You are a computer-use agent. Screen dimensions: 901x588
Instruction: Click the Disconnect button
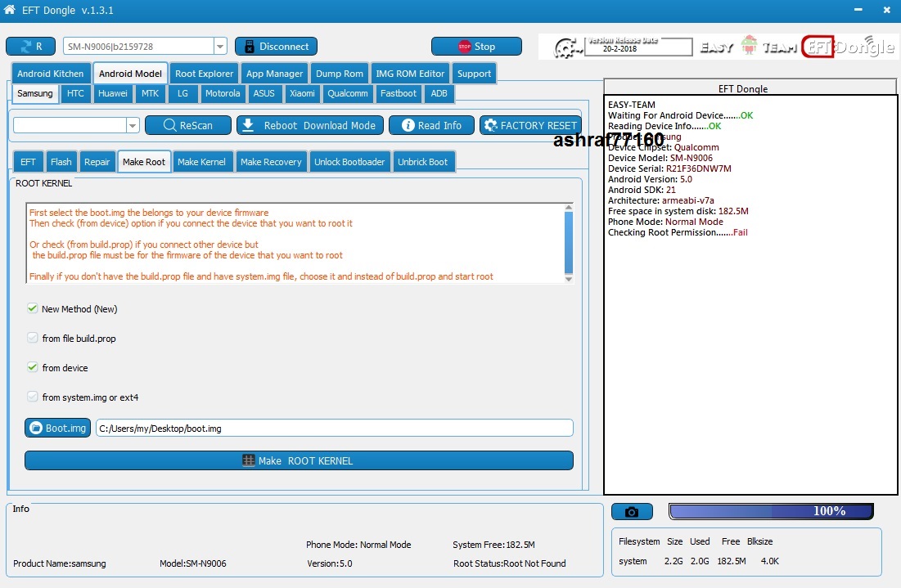[x=276, y=47]
